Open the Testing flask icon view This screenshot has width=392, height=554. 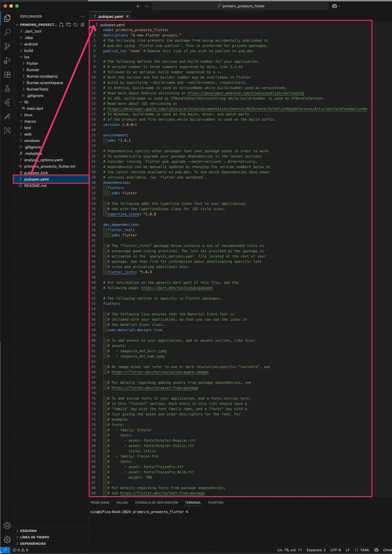(x=7, y=89)
